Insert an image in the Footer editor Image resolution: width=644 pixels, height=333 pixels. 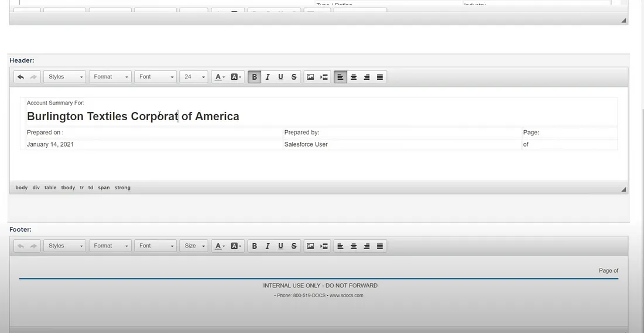pos(310,246)
